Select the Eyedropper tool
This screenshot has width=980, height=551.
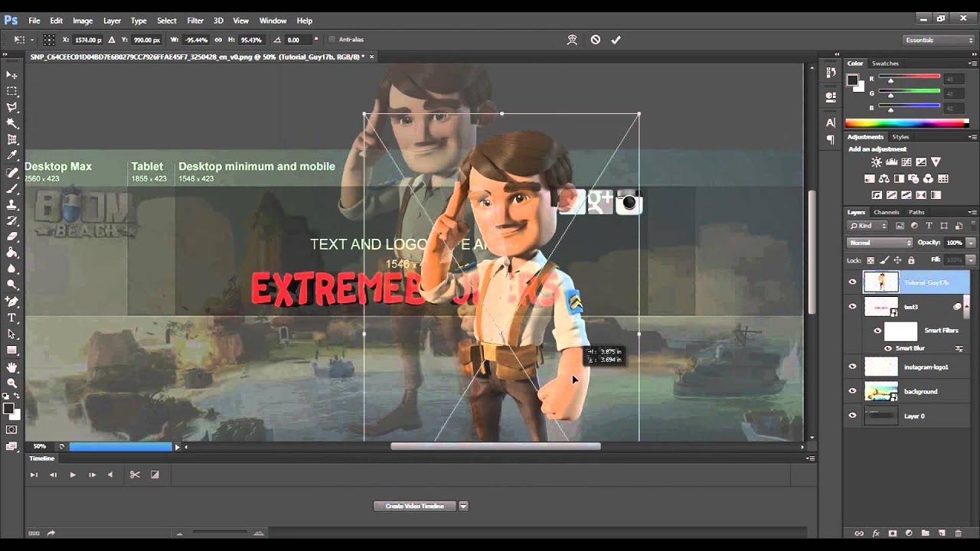pyautogui.click(x=11, y=156)
